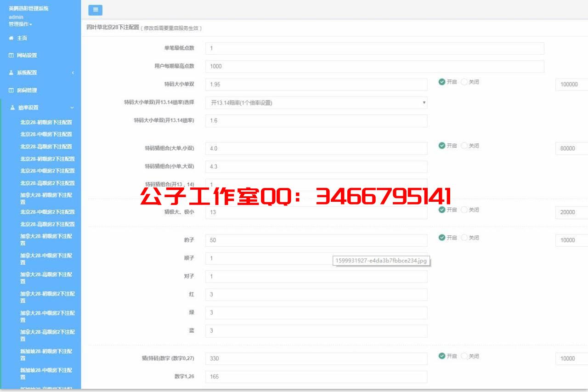Select 关闭 for 猜极大、极小
This screenshot has width=588, height=392.
464,210
